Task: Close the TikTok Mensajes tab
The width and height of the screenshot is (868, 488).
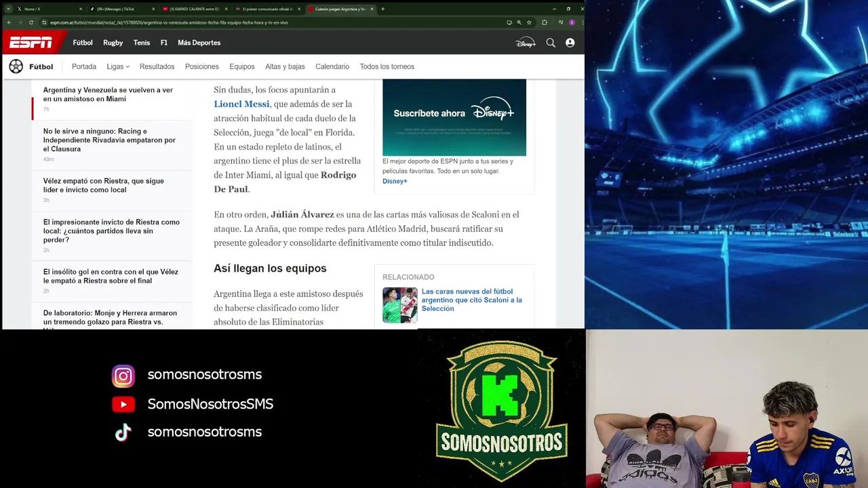Action: pyautogui.click(x=153, y=9)
